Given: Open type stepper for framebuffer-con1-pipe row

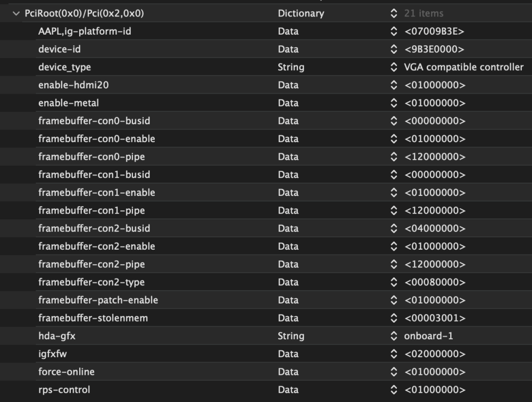Looking at the screenshot, I should (394, 210).
